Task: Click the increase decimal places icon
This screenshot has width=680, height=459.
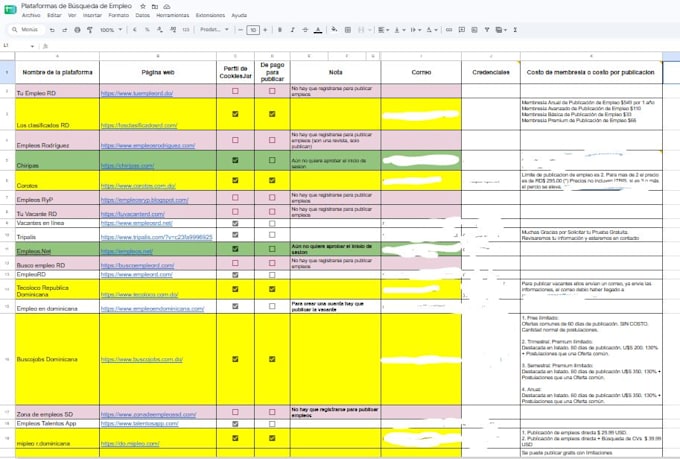Action: tap(173, 30)
